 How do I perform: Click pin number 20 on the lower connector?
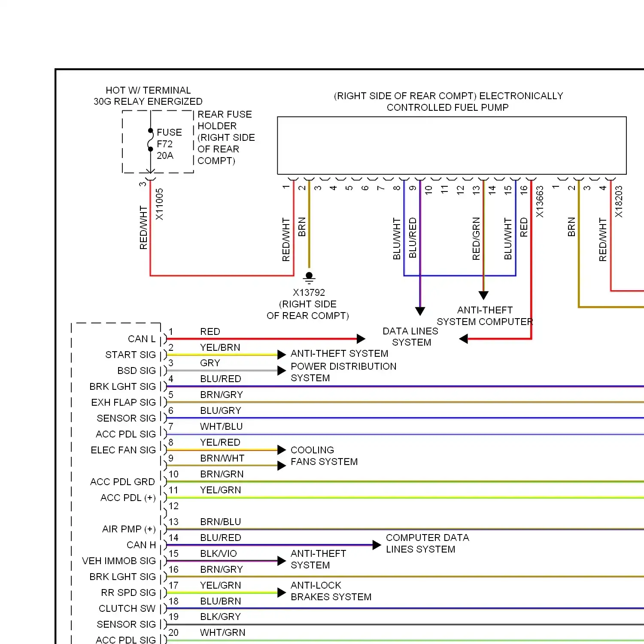173,632
